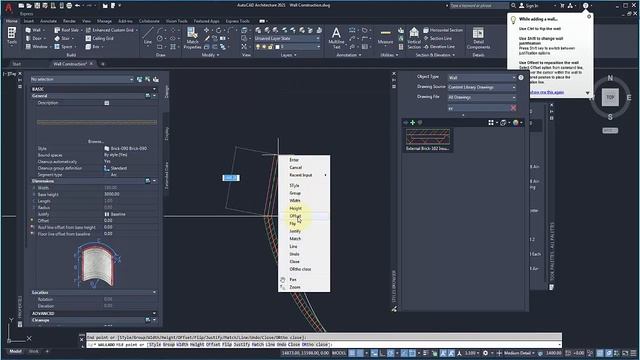Toggle the layer freeze sun icon
640x360 pixels.
[264, 47]
